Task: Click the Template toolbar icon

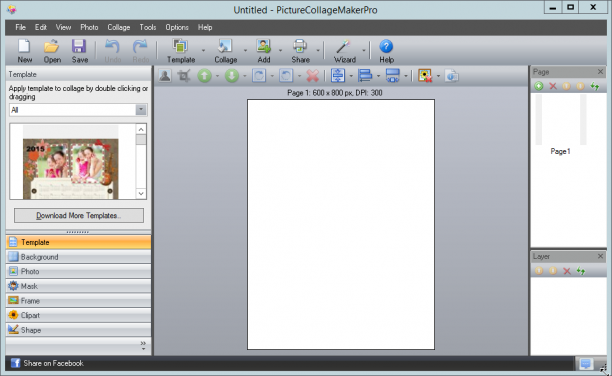Action: (x=181, y=51)
